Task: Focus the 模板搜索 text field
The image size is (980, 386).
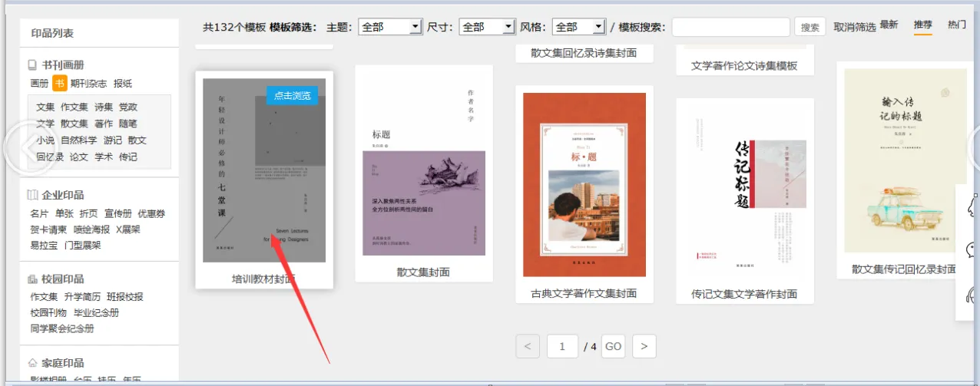Action: tap(731, 27)
